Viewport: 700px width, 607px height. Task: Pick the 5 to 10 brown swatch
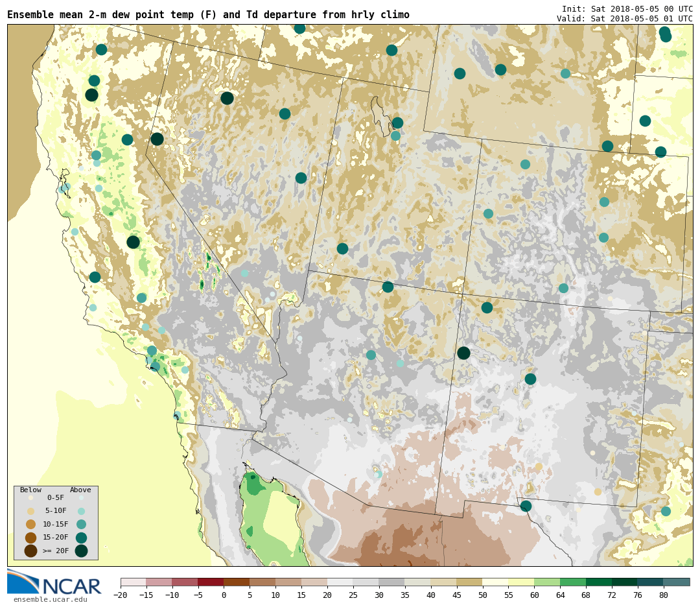[263, 582]
